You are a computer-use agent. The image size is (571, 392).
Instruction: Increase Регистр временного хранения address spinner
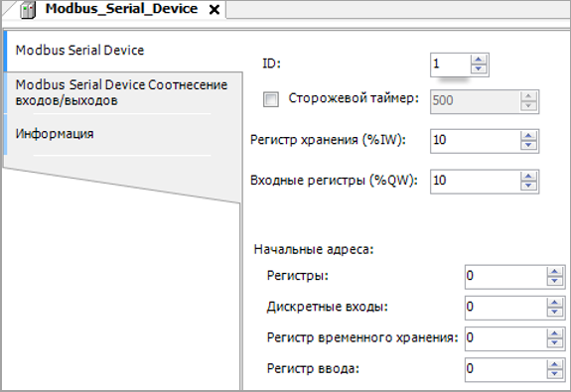554,334
